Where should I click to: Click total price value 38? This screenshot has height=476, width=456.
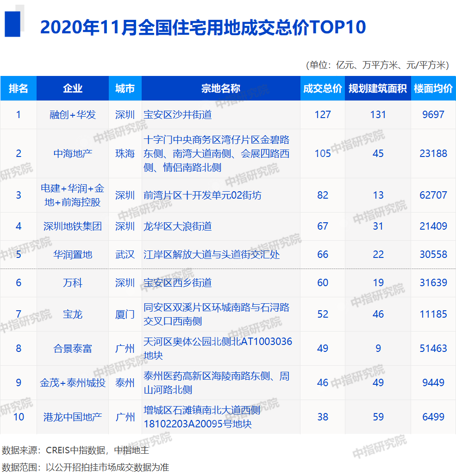coord(322,417)
